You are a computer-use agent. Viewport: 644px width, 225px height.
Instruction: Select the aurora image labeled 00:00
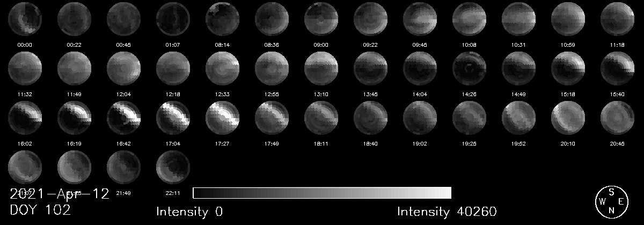tap(25, 20)
